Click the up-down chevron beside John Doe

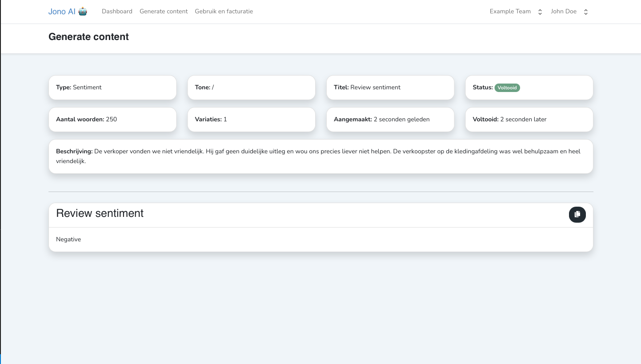pos(586,12)
